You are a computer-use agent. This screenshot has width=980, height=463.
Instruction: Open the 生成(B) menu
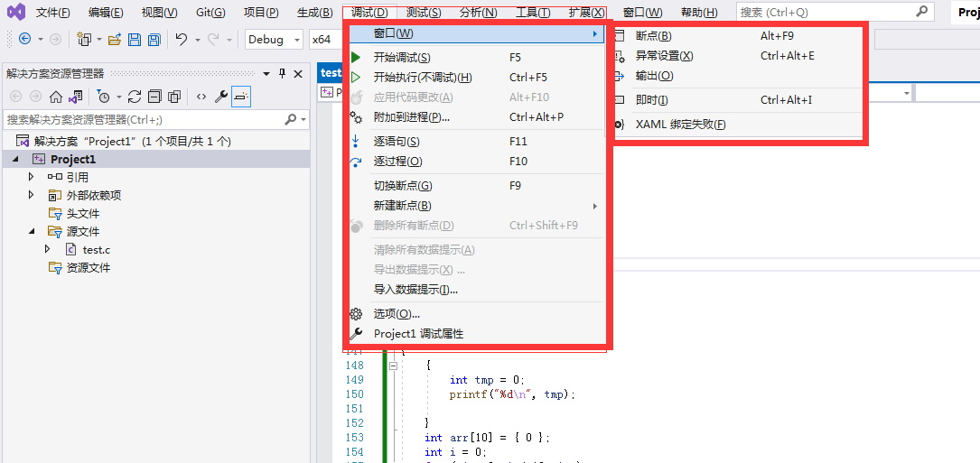click(315, 13)
